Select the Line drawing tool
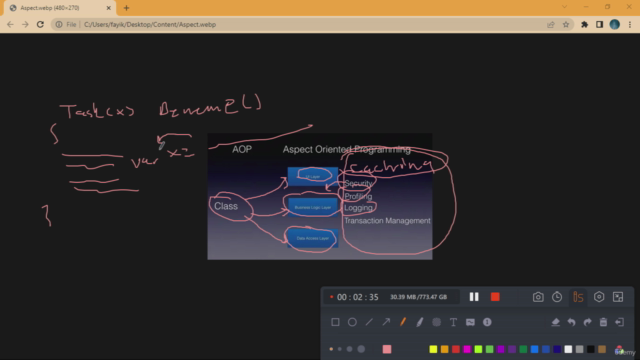The height and width of the screenshot is (360, 640). click(369, 322)
